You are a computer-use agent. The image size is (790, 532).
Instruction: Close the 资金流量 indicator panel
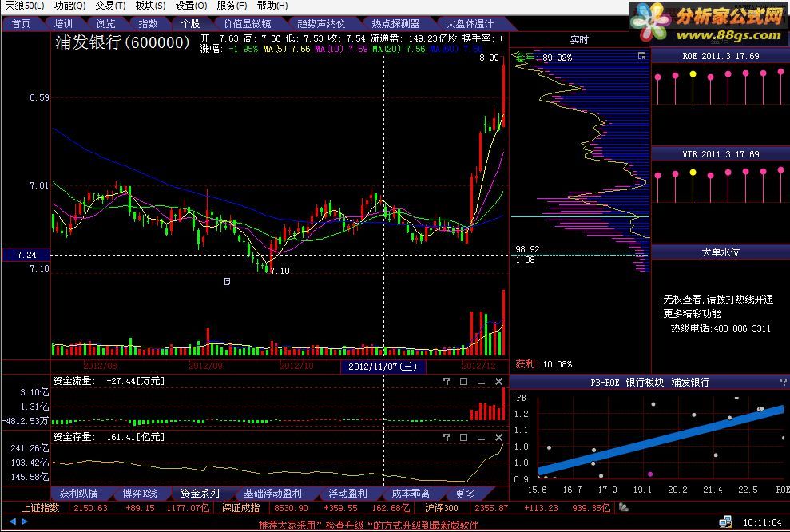tap(498, 381)
